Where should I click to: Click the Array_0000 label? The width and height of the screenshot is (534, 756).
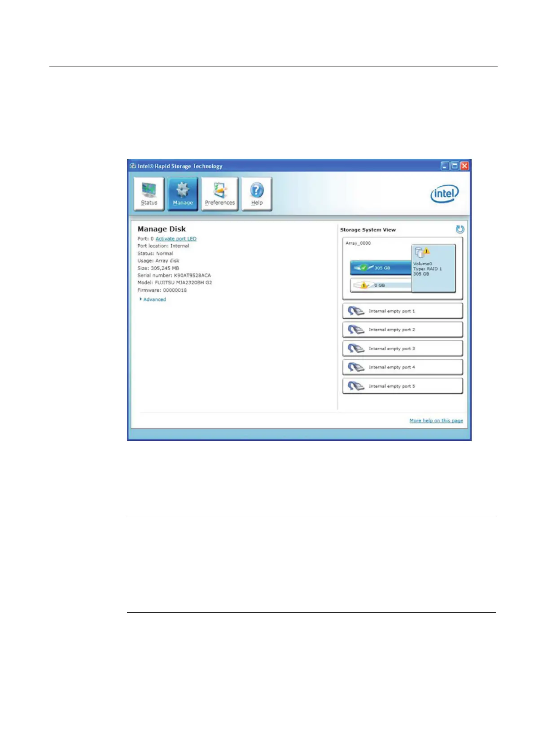[x=358, y=243]
